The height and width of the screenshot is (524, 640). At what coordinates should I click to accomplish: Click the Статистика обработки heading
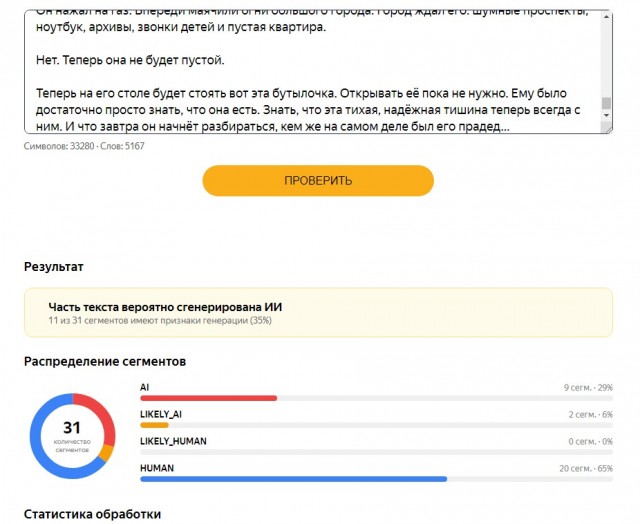[92, 514]
